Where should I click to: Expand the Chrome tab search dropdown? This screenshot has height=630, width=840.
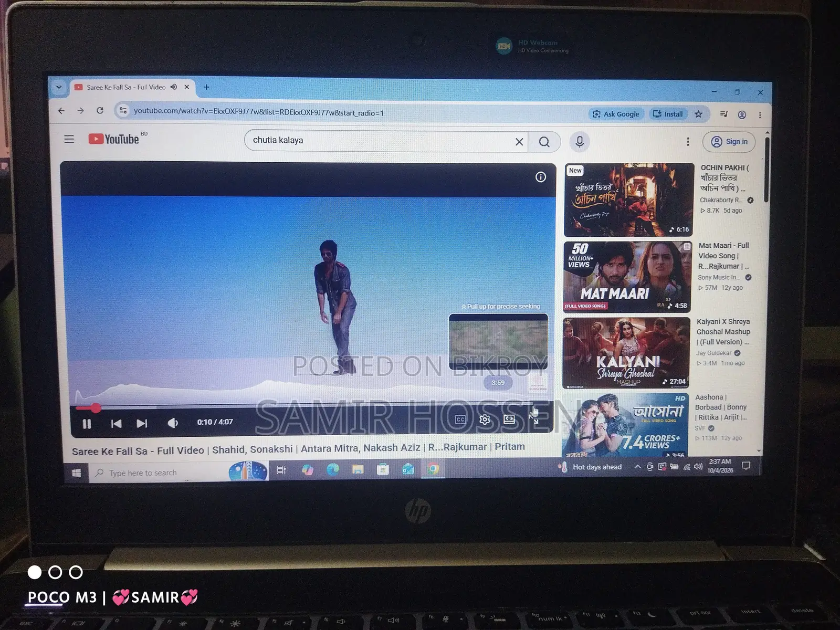pyautogui.click(x=59, y=87)
